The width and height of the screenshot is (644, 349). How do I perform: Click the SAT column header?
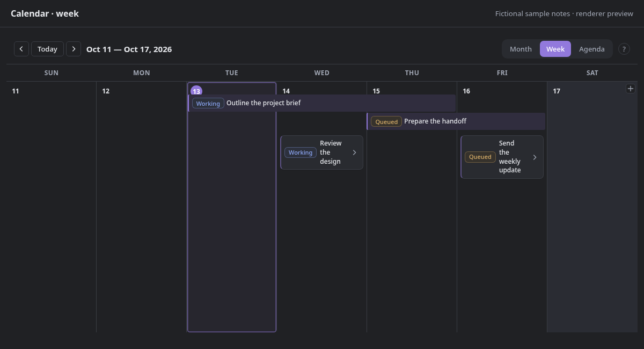click(x=592, y=73)
